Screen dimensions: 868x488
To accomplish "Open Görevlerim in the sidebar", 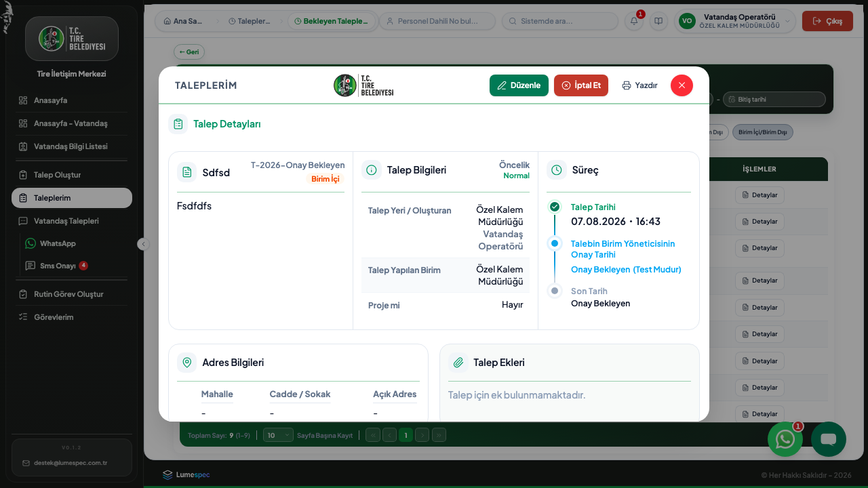I will pyautogui.click(x=72, y=317).
